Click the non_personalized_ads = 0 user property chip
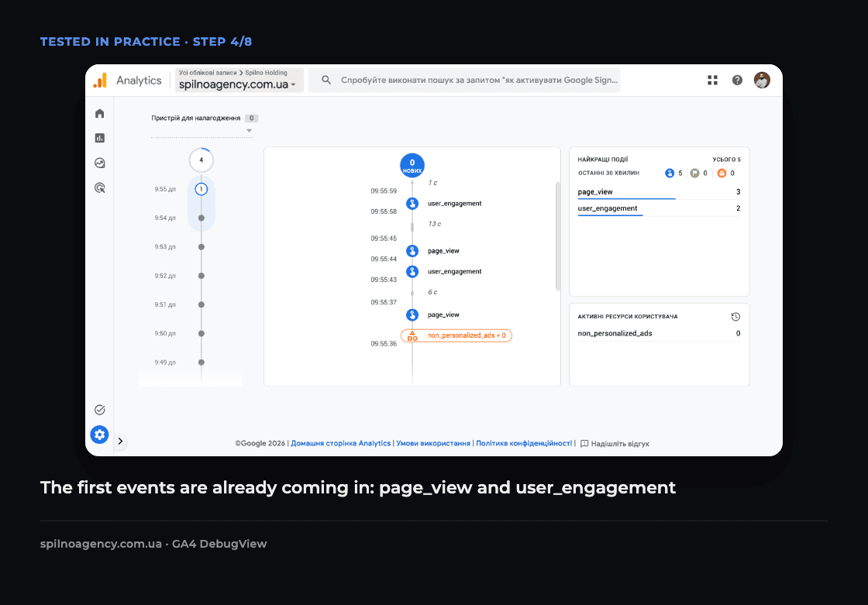 (456, 335)
